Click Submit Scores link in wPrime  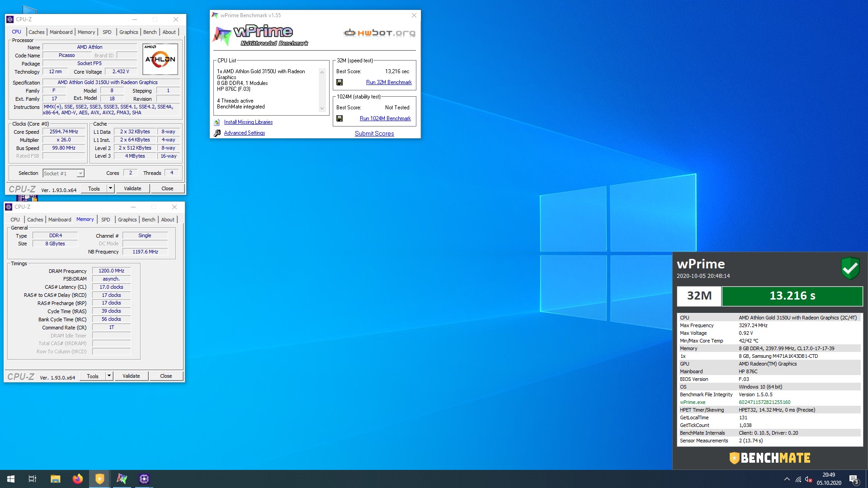pos(374,133)
